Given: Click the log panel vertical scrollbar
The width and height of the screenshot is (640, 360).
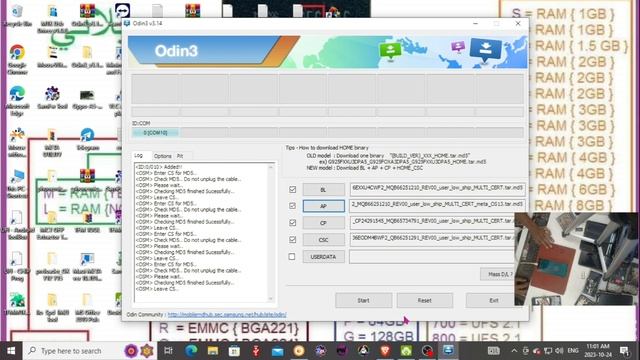Looking at the screenshot, I should (x=271, y=233).
